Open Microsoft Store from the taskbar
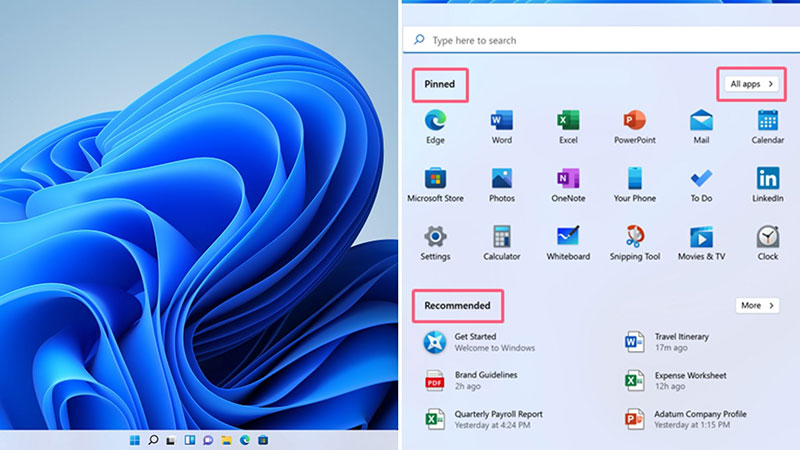Screen dimensions: 800x450 click(263, 440)
